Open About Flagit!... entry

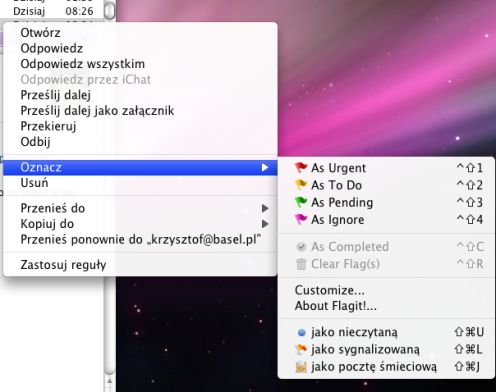(386, 306)
